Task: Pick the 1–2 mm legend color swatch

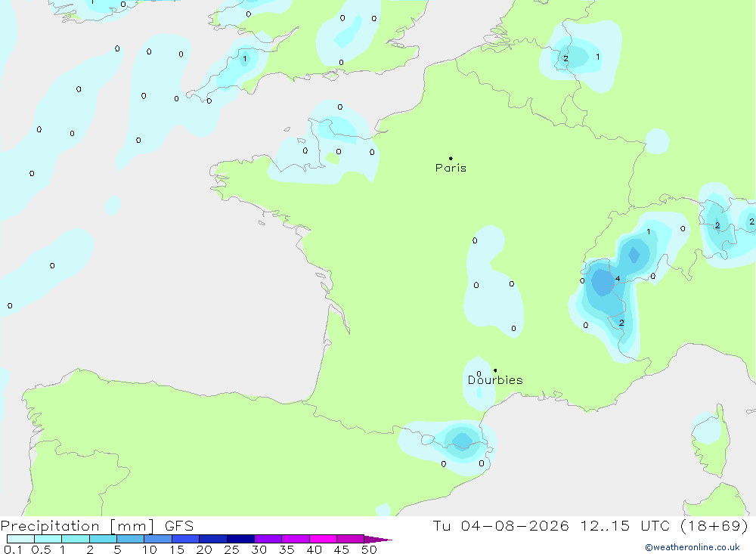Action: (76, 539)
